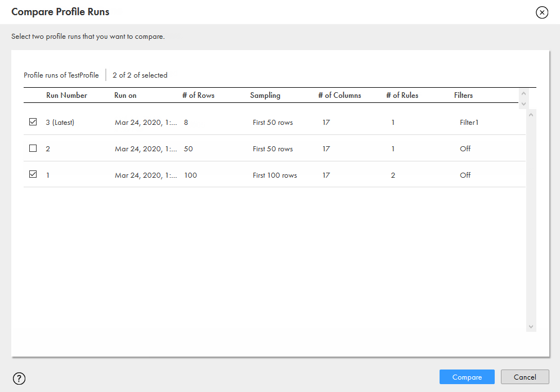This screenshot has height=392, width=560.
Task: Click table scrollbar down arrow at bottom
Action: 531,327
